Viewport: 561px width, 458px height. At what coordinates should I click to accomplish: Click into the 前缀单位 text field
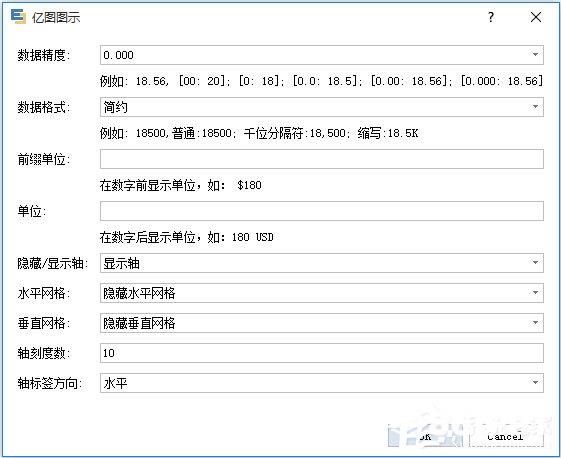(322, 159)
